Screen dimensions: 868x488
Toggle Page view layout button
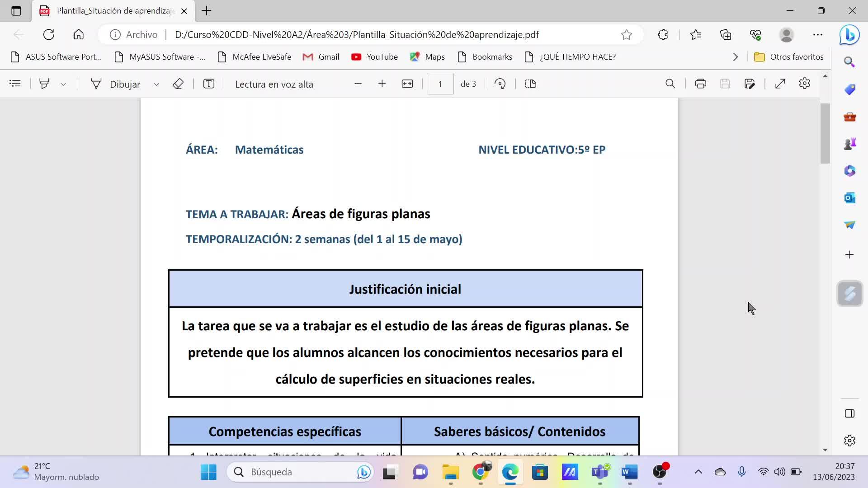tap(530, 84)
